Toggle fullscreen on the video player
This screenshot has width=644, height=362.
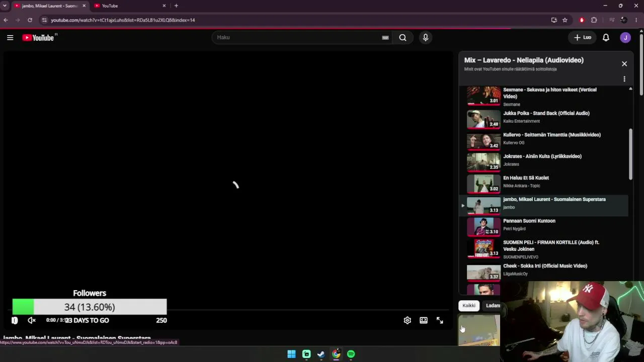440,320
